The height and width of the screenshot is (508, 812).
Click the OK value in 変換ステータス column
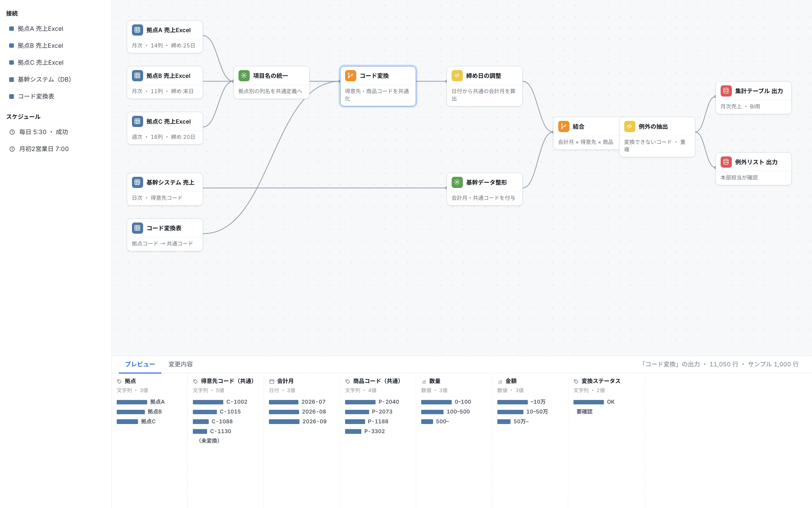(611, 402)
